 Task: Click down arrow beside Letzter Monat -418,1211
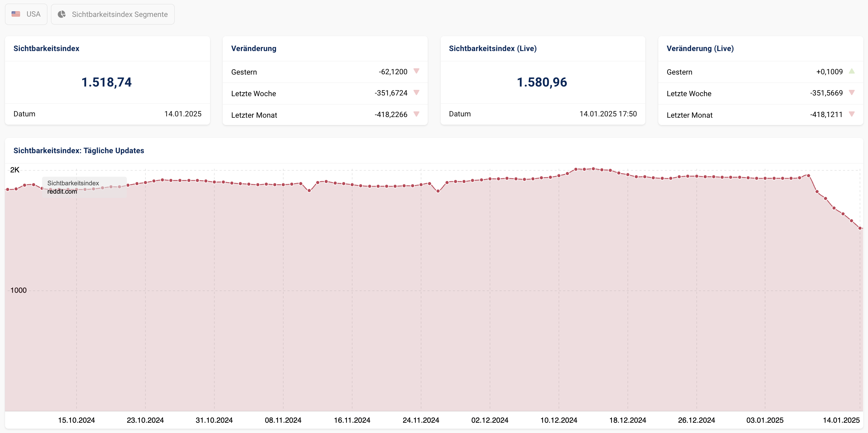point(852,114)
